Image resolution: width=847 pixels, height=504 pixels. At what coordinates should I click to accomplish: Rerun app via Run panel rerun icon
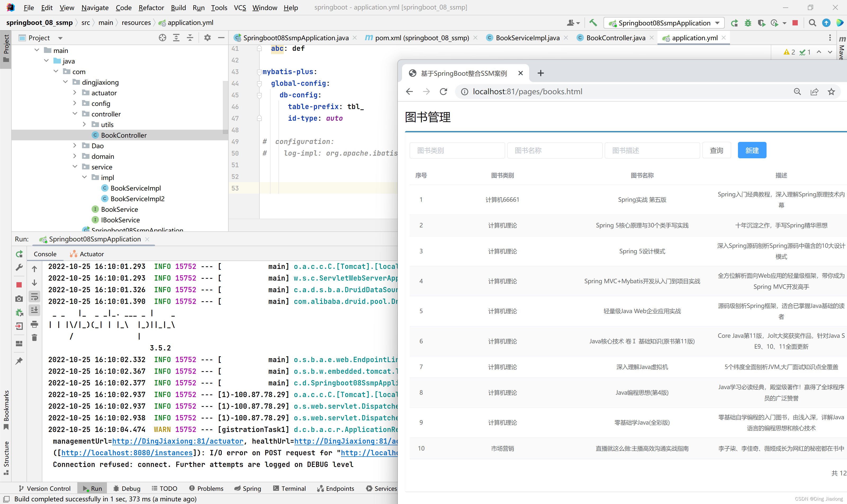19,254
